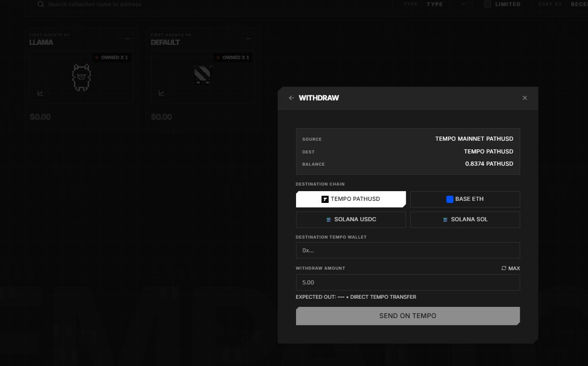Click the search magnifier icon
Viewport: 588px width, 366px height.
tap(40, 4)
